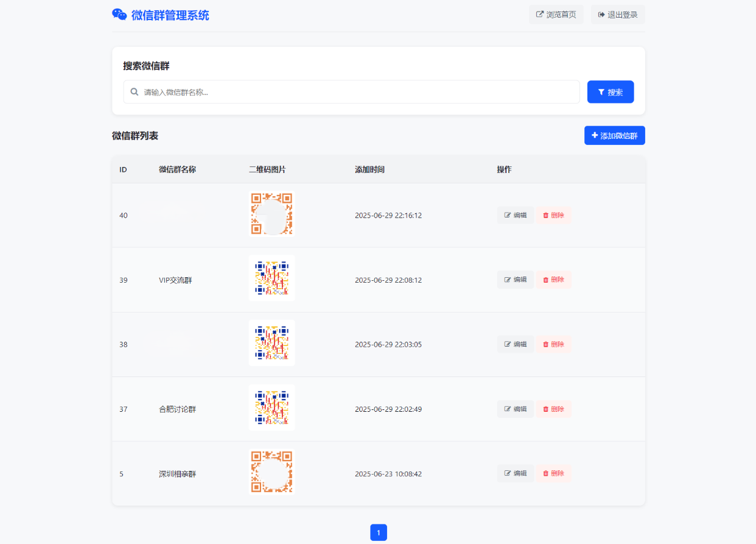
Task: Log out via the 退出登录 button
Action: tap(618, 15)
